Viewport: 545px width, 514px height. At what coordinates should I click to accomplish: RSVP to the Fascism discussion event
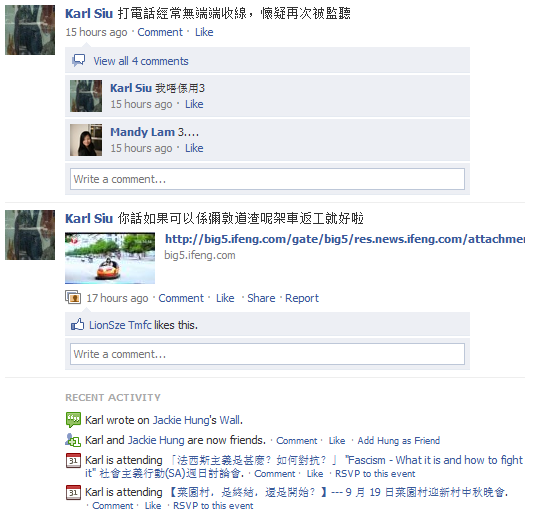[x=375, y=474]
